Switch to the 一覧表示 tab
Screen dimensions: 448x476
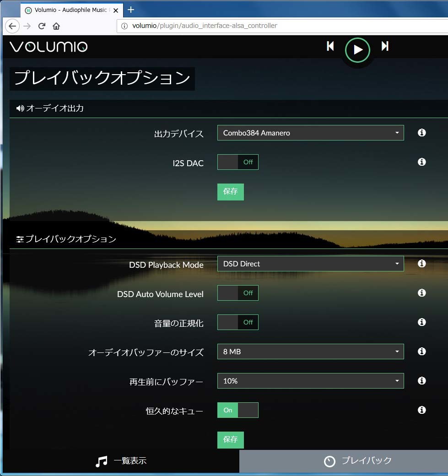point(121,461)
